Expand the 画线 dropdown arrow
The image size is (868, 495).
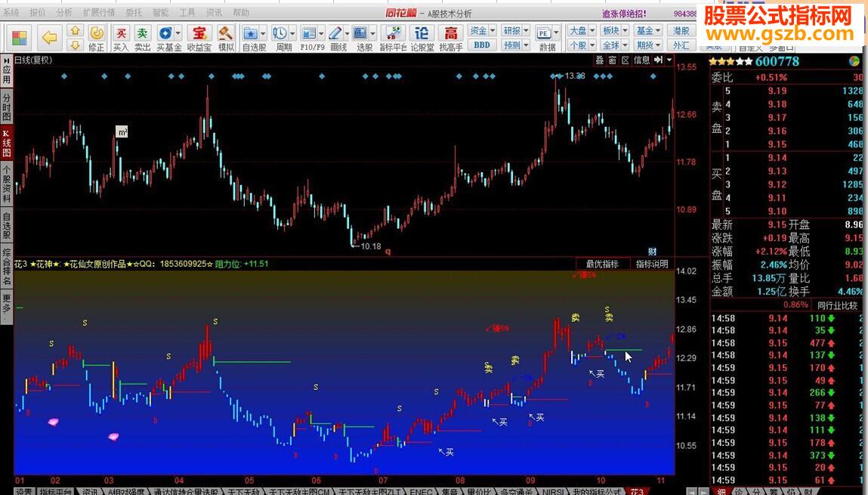click(347, 32)
